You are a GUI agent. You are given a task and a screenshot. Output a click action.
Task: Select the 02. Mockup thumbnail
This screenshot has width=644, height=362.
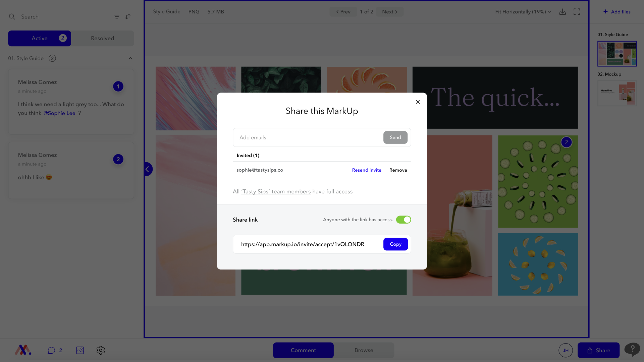point(617,93)
